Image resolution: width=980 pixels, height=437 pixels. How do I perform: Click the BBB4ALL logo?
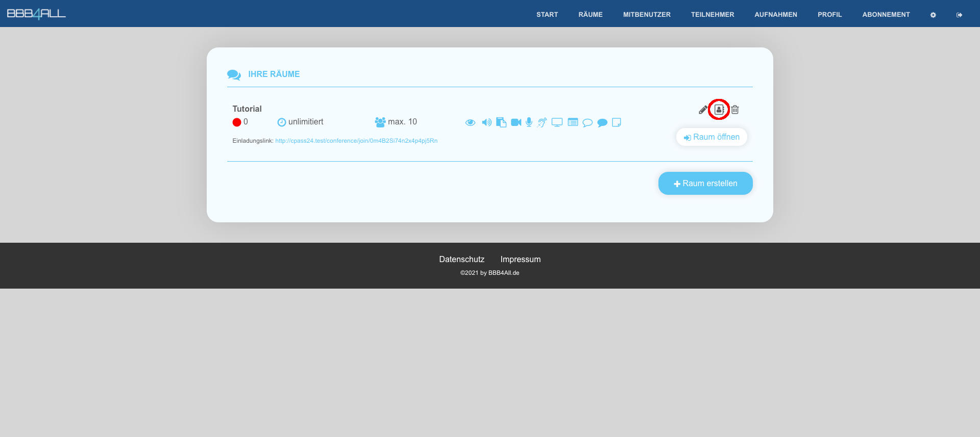(x=36, y=14)
